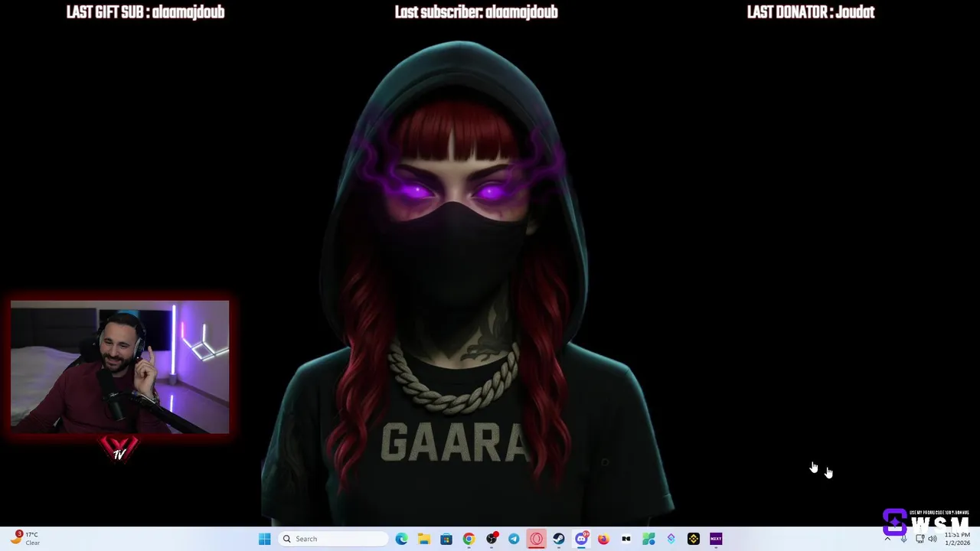Open Firefox from the taskbar

click(603, 539)
